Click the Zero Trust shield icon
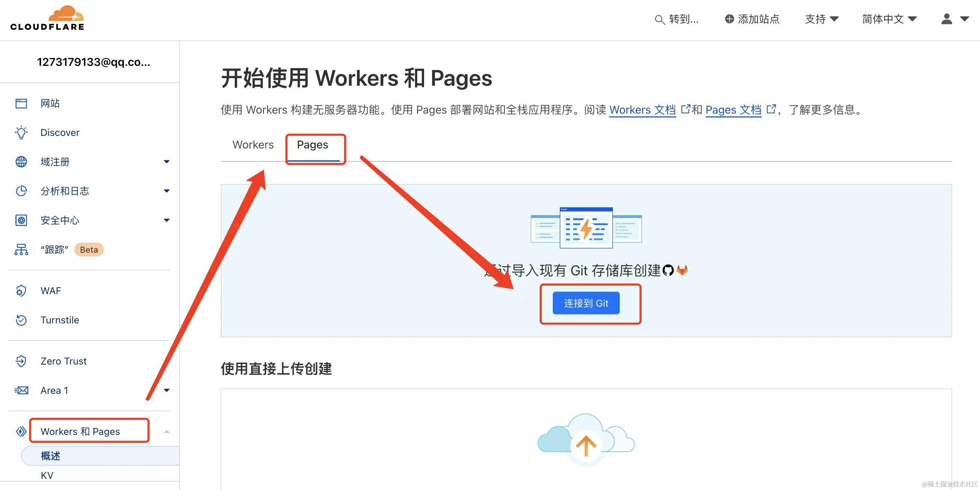The image size is (980, 490). 21,361
